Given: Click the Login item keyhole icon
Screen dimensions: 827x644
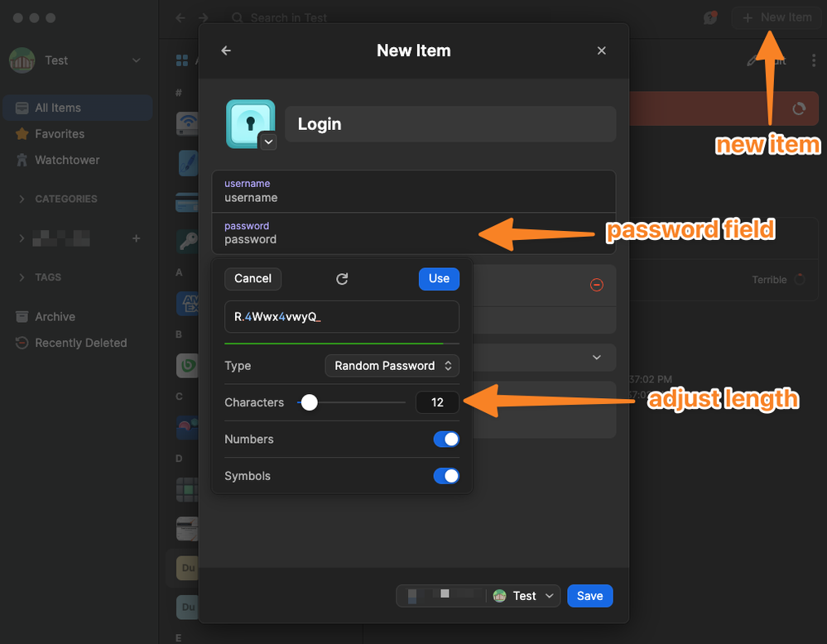Looking at the screenshot, I should 250,123.
